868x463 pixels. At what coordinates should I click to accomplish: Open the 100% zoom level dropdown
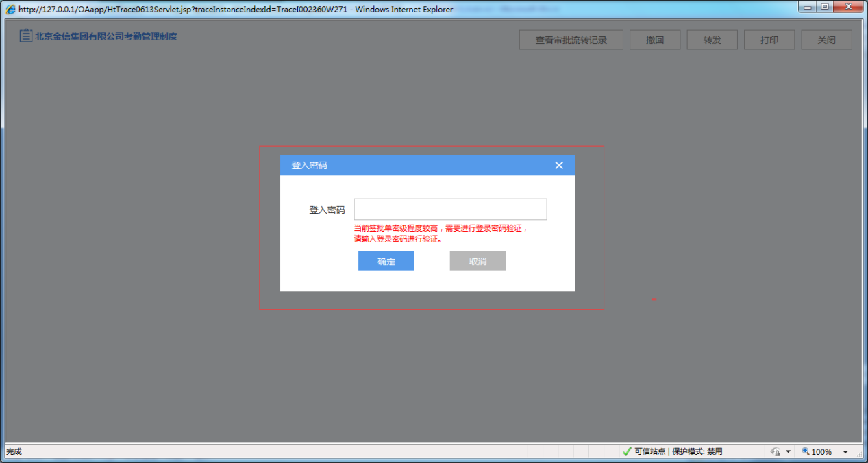(x=845, y=452)
